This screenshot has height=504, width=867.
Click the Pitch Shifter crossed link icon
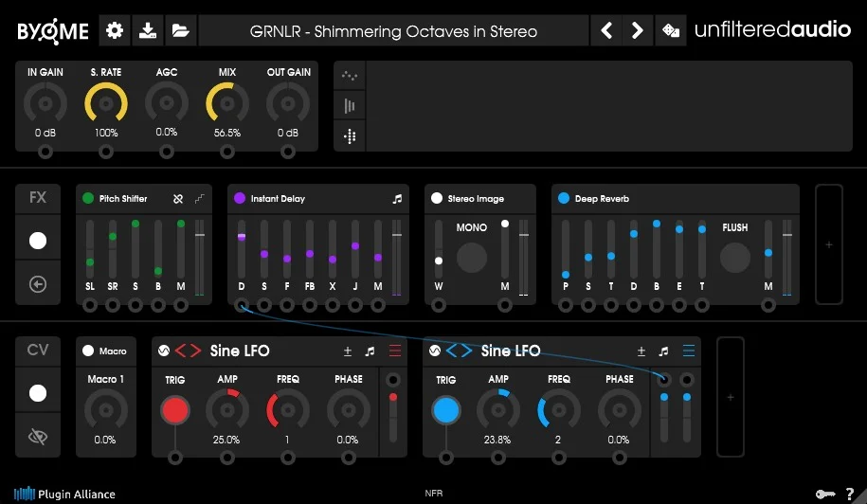click(178, 198)
